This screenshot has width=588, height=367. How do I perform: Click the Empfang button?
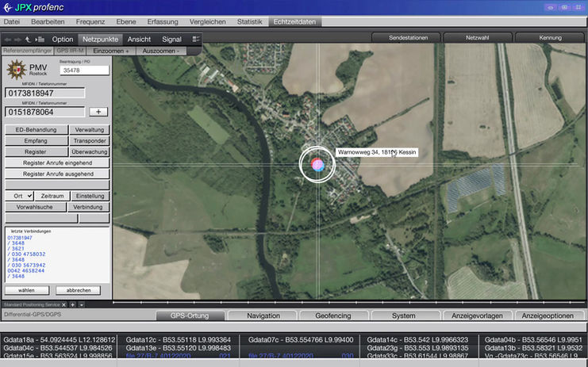pyautogui.click(x=37, y=141)
